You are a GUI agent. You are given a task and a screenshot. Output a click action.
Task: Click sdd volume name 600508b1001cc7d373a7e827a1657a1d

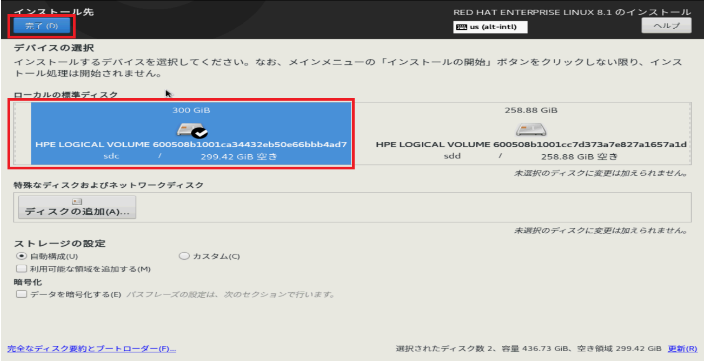[x=590, y=145]
